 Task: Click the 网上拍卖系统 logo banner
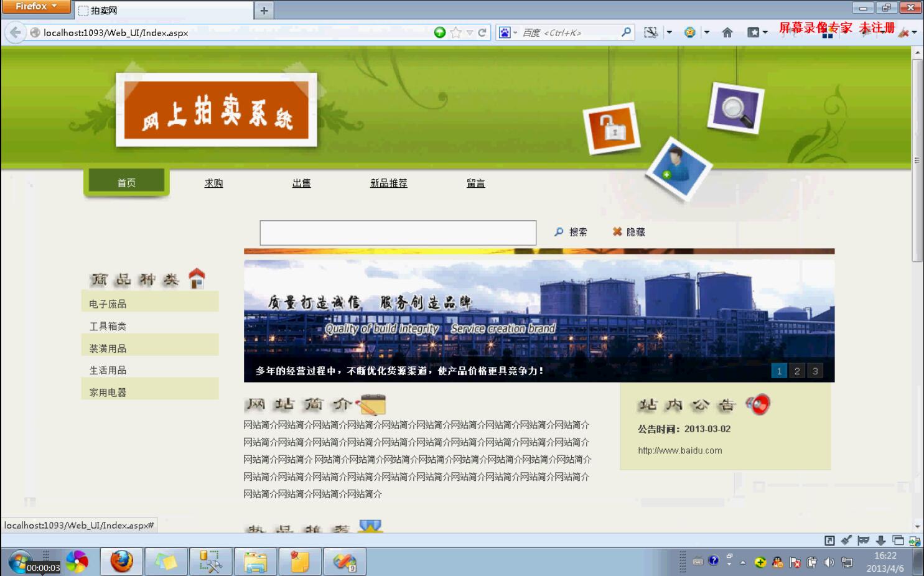216,110
